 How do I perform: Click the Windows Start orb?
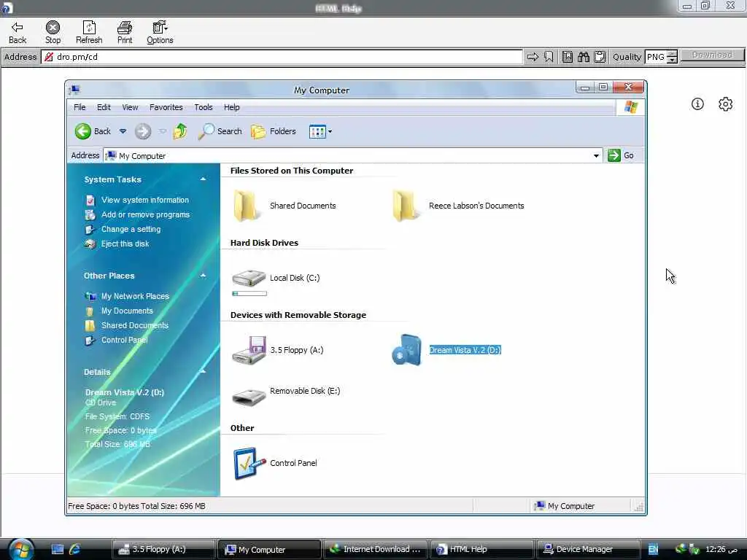coord(20,550)
